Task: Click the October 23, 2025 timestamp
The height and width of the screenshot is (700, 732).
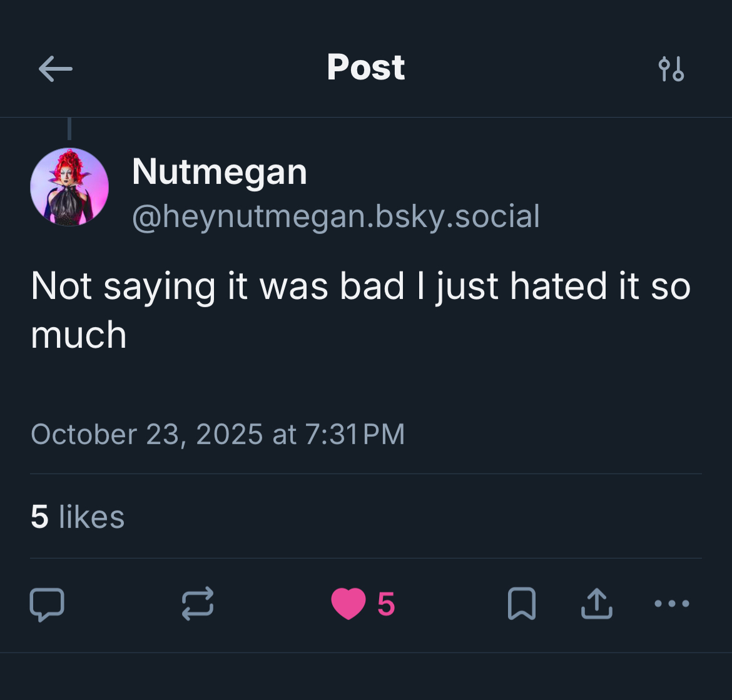Action: point(146,434)
